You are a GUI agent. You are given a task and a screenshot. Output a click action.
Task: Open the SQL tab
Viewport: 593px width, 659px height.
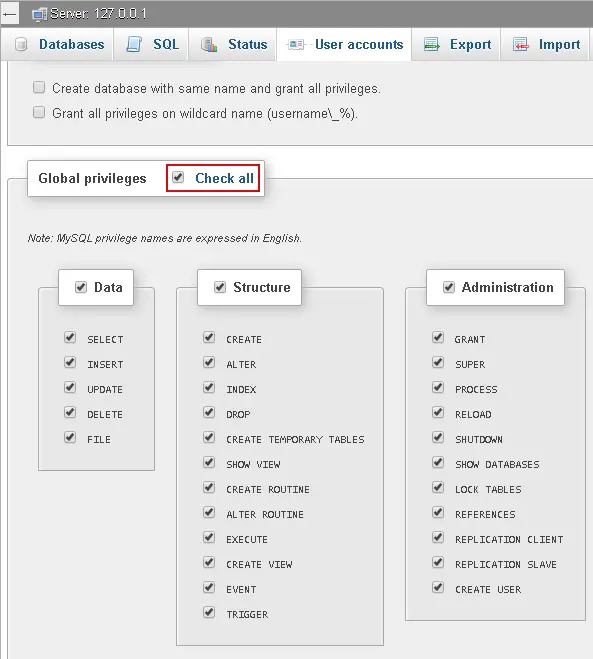(151, 45)
